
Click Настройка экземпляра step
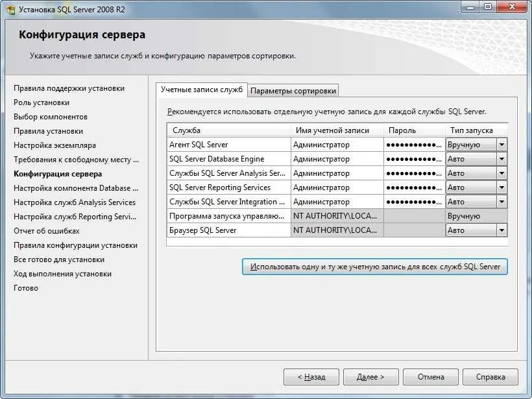click(54, 145)
